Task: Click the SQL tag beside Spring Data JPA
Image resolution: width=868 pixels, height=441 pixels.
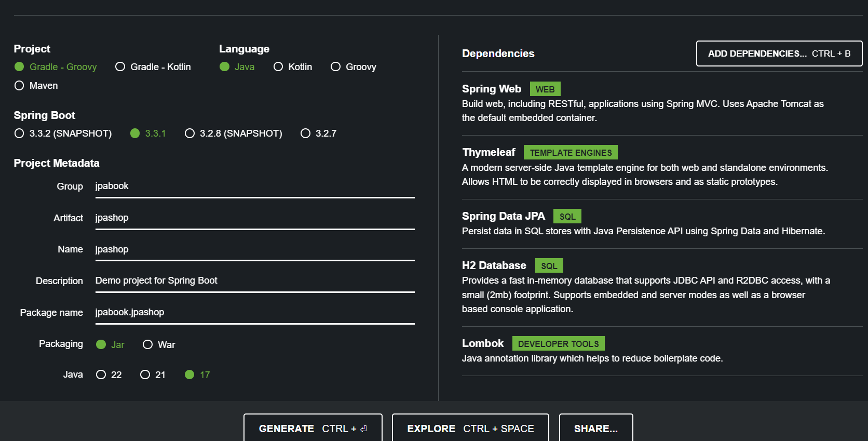Action: pos(567,216)
